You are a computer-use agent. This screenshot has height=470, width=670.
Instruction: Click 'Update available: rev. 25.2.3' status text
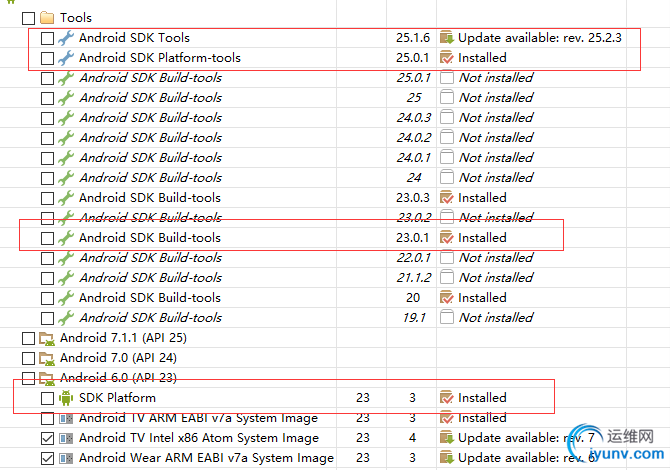point(540,38)
